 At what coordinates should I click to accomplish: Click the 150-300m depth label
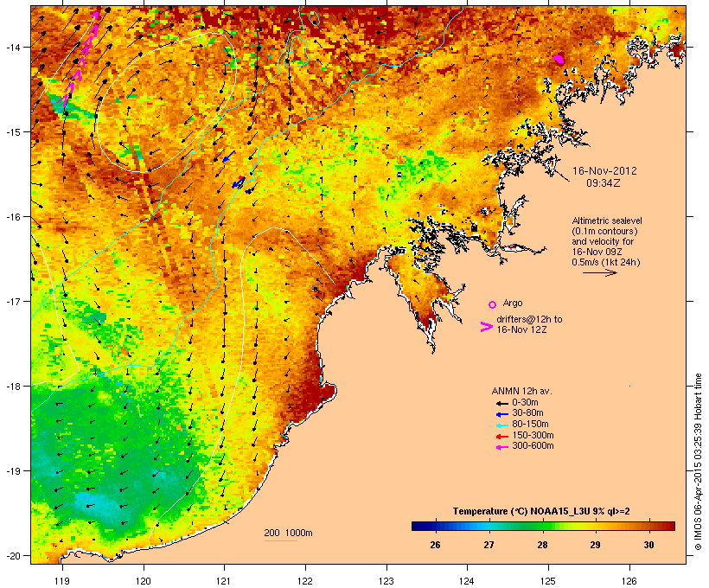(533, 435)
